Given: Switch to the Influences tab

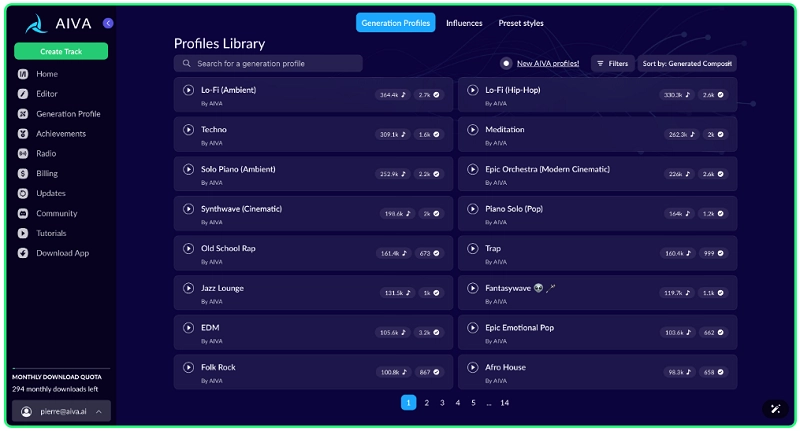Looking at the screenshot, I should coord(464,23).
